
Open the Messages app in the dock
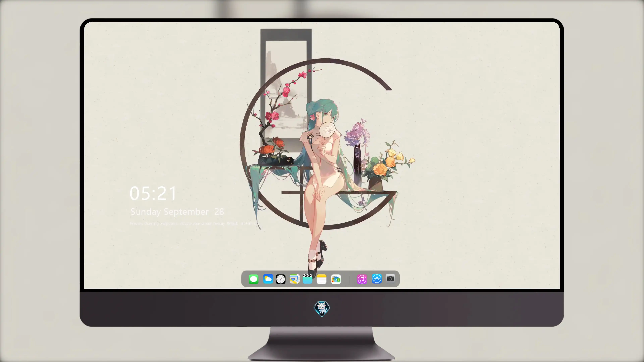point(254,279)
